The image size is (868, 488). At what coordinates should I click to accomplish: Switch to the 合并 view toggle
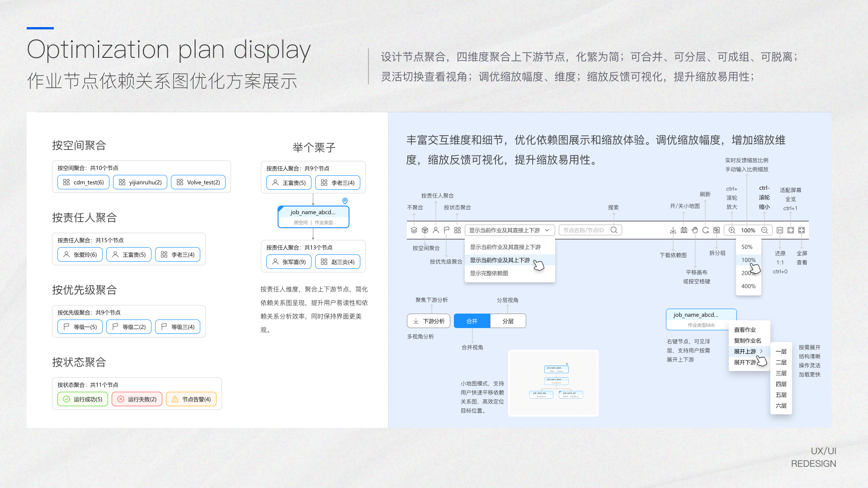[472, 321]
